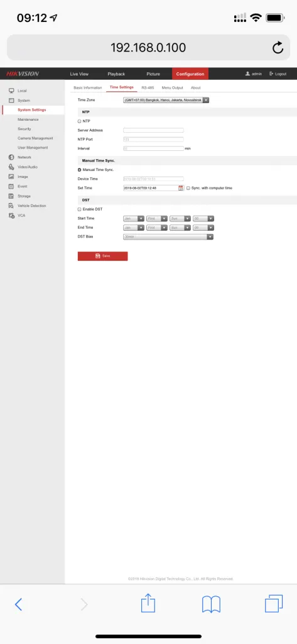The image size is (297, 644).
Task: Open Maintenance in sidebar
Action: 28,119
